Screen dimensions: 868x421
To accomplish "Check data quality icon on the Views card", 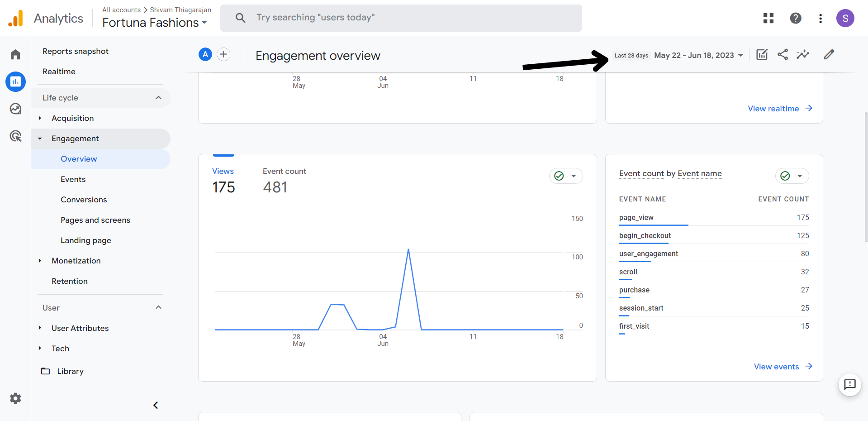I will (x=559, y=176).
